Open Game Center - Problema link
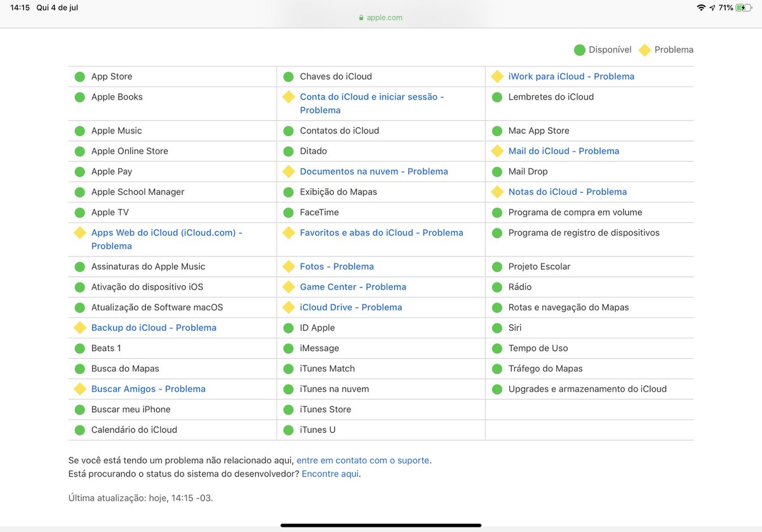The height and width of the screenshot is (532, 762). 353,287
